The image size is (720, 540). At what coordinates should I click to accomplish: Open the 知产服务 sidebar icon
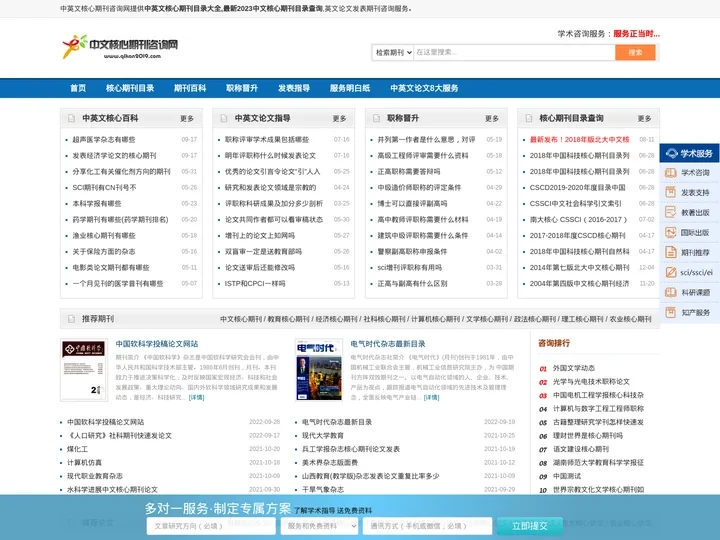(671, 312)
